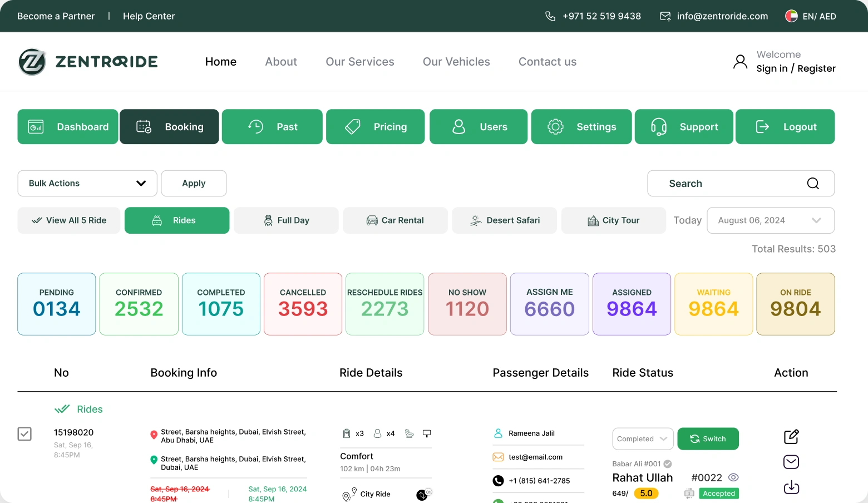Screen dimensions: 868x503
Task: Select the Desert Safari filter
Action: [505, 220]
